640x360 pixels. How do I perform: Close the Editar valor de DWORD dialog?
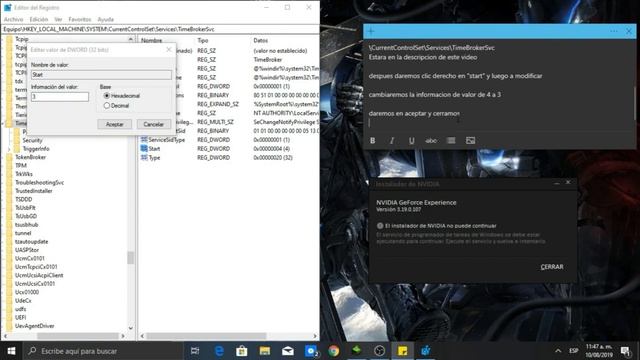[x=169, y=49]
